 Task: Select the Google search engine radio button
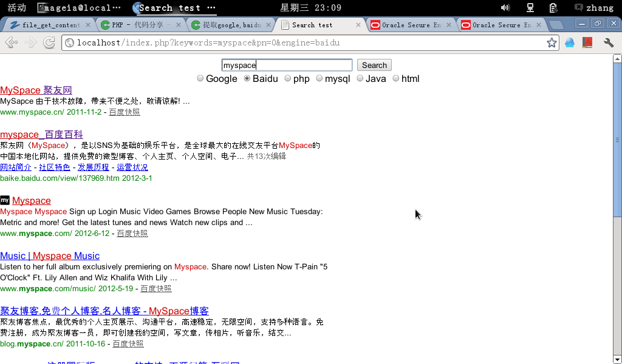coord(200,78)
